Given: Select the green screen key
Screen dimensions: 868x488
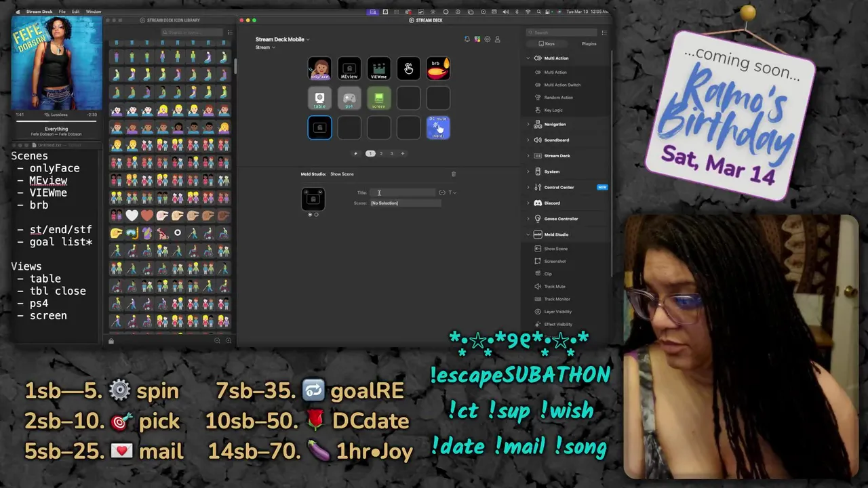Looking at the screenshot, I should click(x=378, y=98).
